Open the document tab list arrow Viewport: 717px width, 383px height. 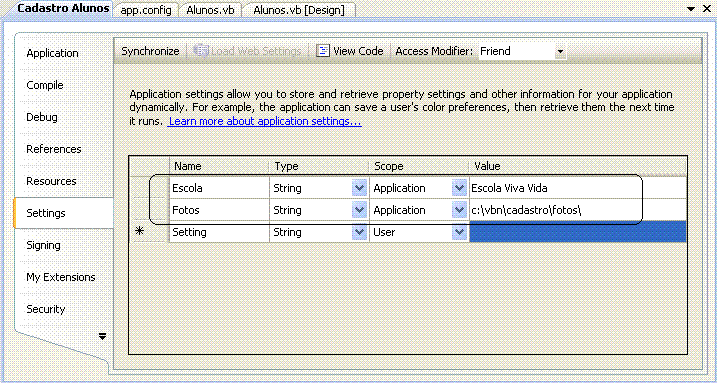(x=690, y=9)
